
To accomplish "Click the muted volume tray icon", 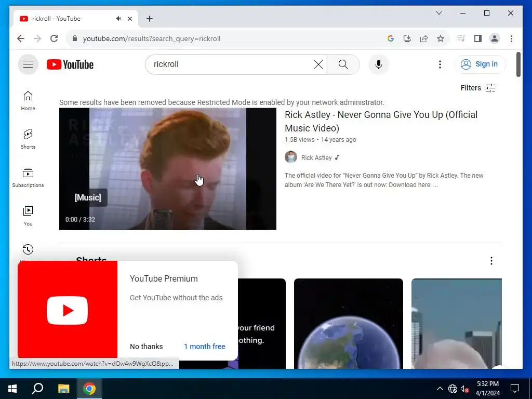I will (x=464, y=389).
